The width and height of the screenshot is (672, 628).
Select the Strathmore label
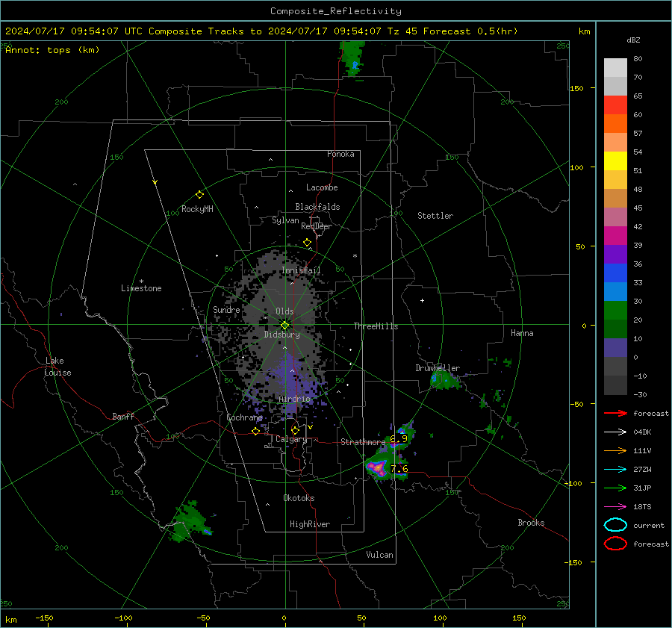(x=363, y=442)
